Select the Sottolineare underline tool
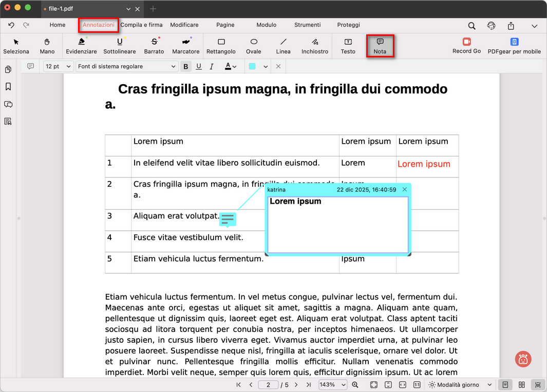547x392 pixels. [x=119, y=45]
